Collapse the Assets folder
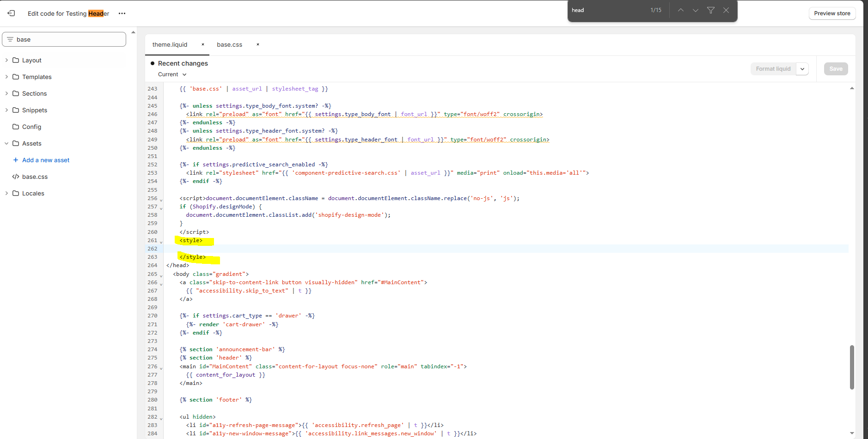 tap(6, 143)
